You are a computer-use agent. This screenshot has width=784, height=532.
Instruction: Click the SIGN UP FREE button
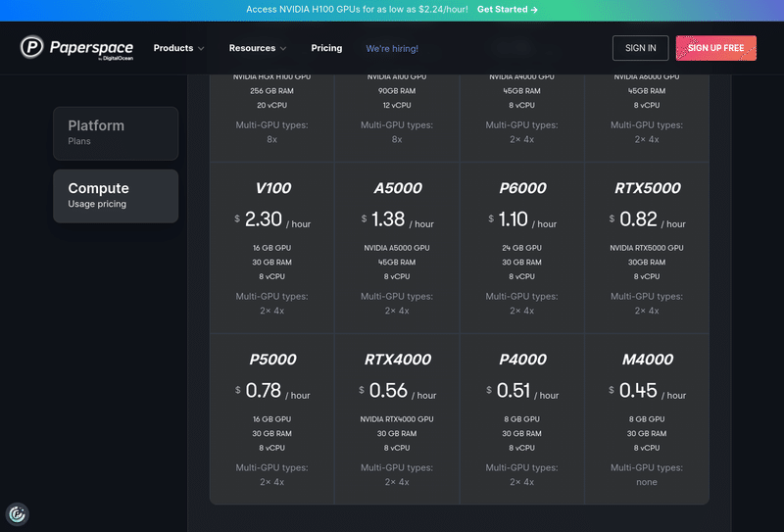pos(716,48)
